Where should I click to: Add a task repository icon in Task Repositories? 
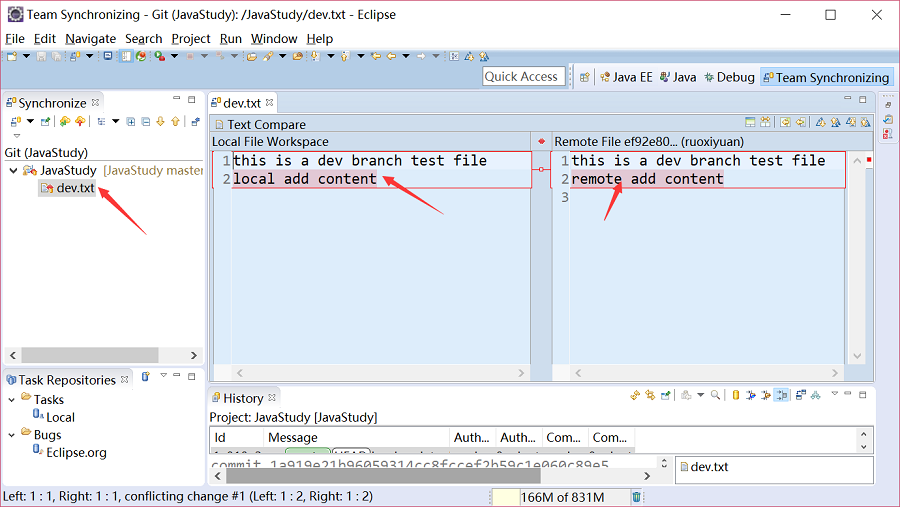[x=146, y=377]
